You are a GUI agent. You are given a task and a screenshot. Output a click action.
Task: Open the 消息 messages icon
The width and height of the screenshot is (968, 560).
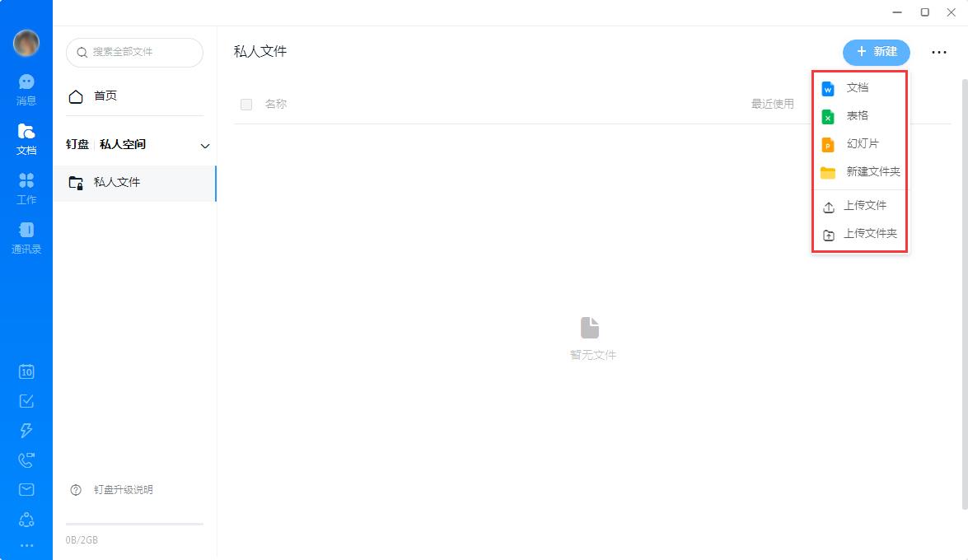point(26,90)
